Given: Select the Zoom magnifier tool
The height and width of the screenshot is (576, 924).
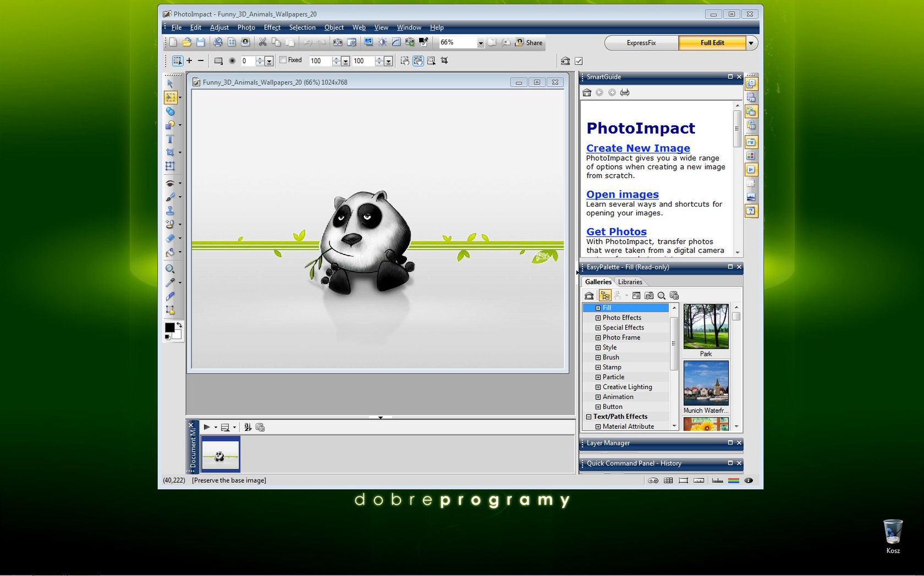Looking at the screenshot, I should tap(170, 269).
